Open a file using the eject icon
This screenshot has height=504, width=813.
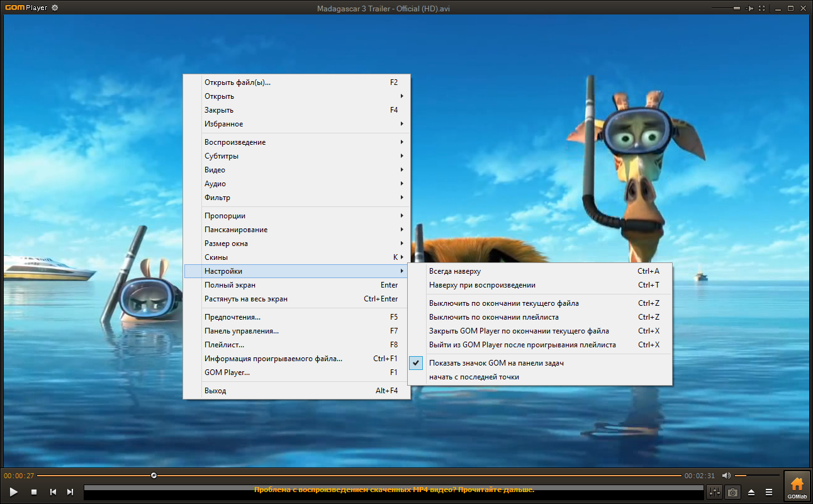pos(751,492)
